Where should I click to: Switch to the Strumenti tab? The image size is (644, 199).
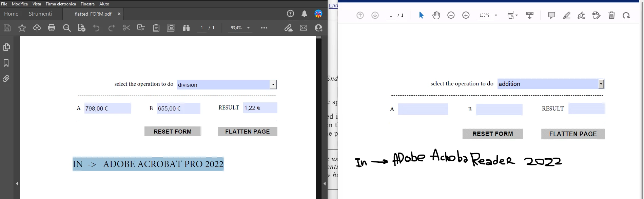point(40,14)
